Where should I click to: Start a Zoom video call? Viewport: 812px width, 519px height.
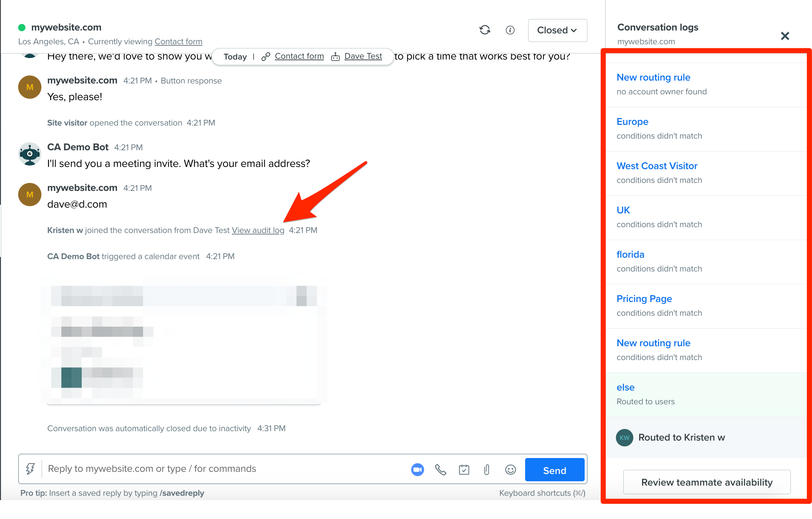coord(417,470)
